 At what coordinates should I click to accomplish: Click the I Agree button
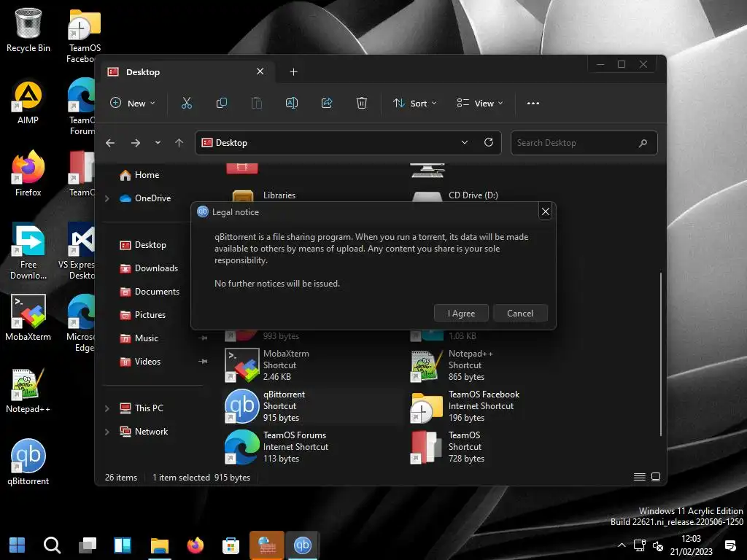pyautogui.click(x=461, y=314)
